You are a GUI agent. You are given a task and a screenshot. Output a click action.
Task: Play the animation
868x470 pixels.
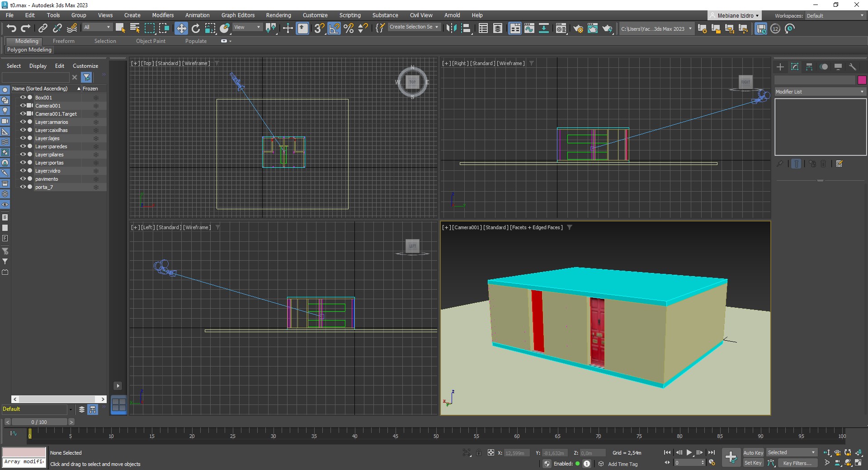(x=689, y=452)
